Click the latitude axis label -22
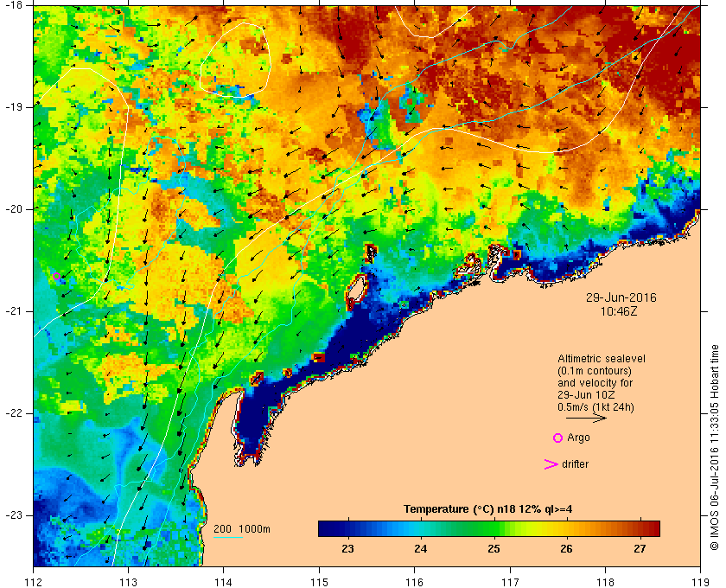The width and height of the screenshot is (726, 588). [x=16, y=413]
